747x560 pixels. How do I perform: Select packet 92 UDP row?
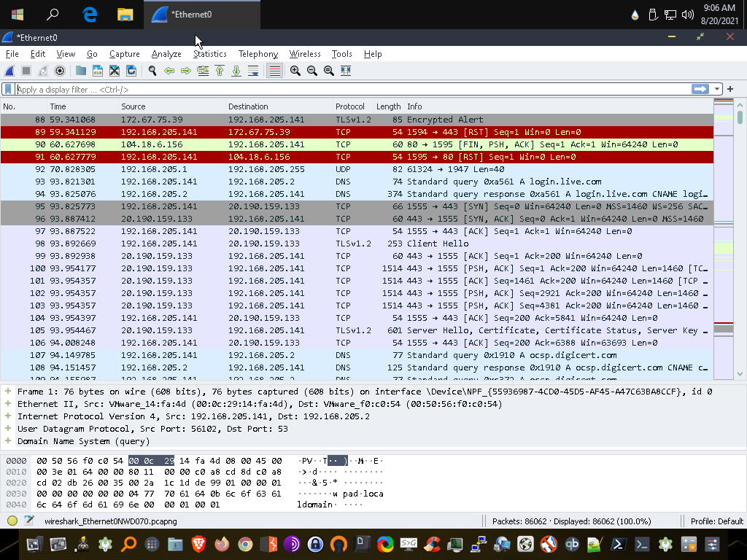[x=357, y=169]
